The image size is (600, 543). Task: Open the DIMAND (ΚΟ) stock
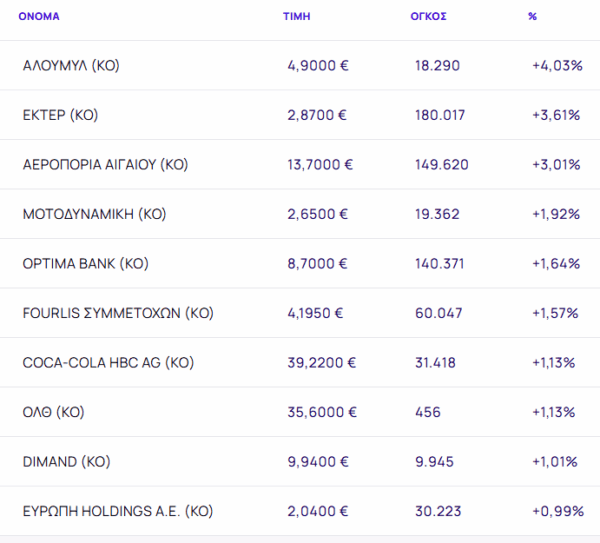click(66, 462)
